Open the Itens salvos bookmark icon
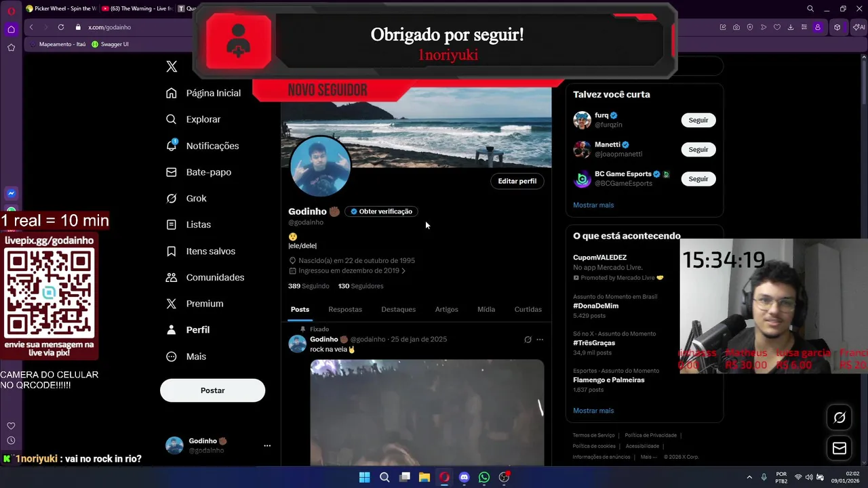The height and width of the screenshot is (488, 868). point(172,251)
